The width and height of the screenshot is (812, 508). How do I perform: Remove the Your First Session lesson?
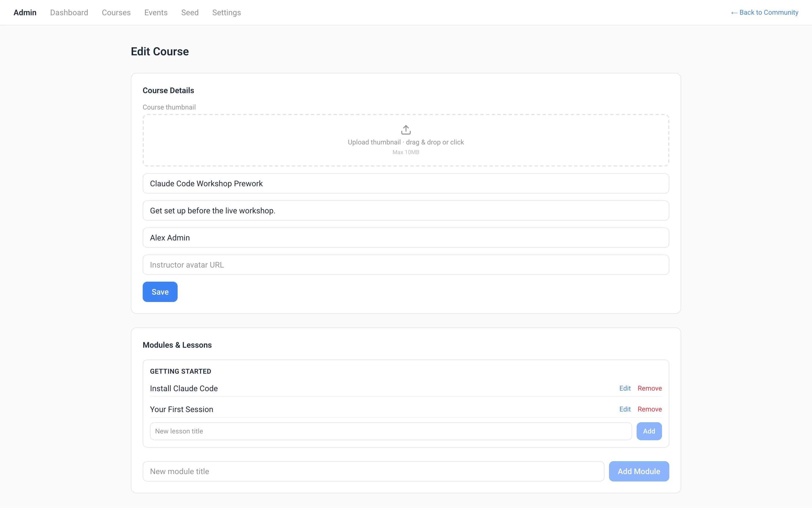pyautogui.click(x=650, y=409)
